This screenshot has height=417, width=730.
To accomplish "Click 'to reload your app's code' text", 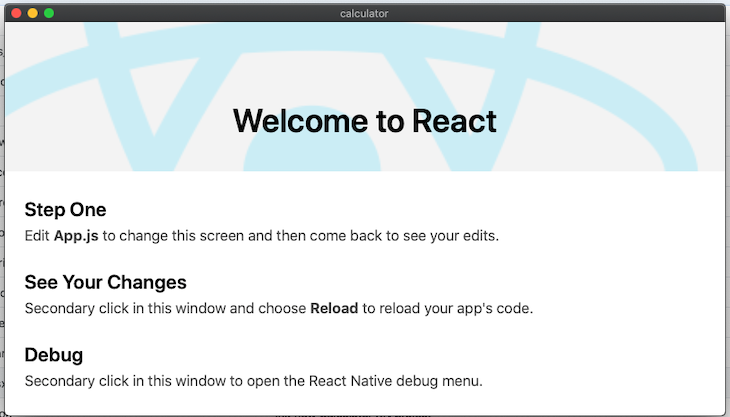I will [447, 309].
